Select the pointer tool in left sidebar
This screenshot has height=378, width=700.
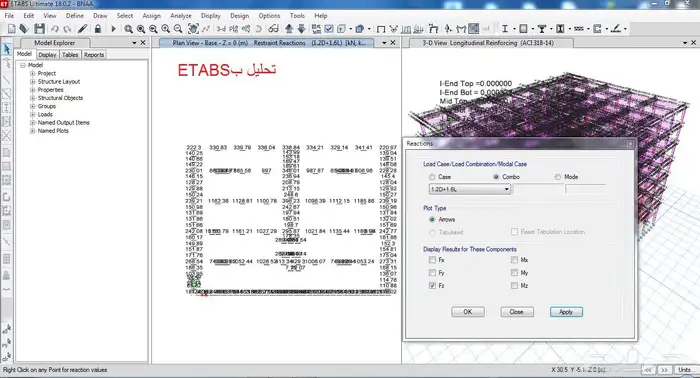(7, 49)
